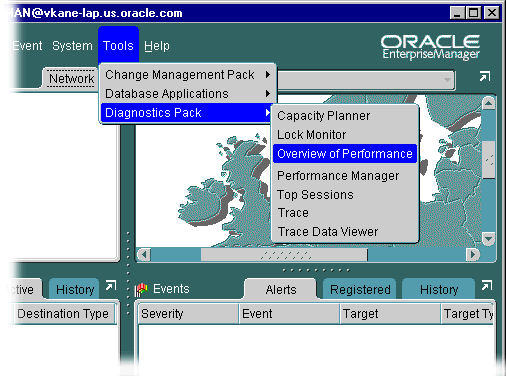Sort by the Target Type column header
The width and height of the screenshot is (506, 376).
tap(467, 314)
